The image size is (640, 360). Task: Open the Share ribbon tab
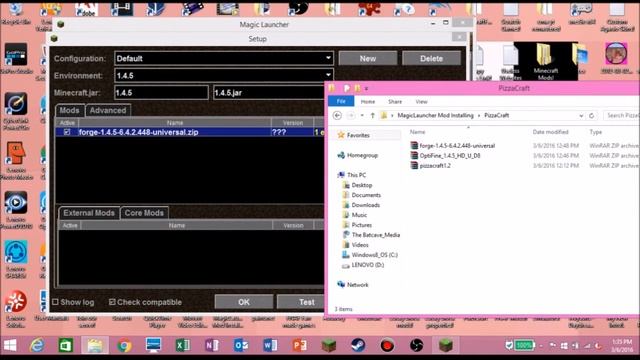click(x=395, y=102)
